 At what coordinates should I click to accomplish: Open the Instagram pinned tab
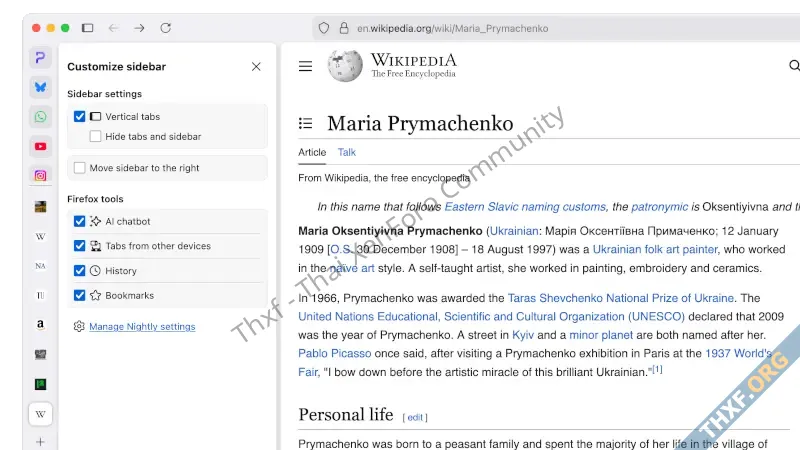(x=40, y=176)
